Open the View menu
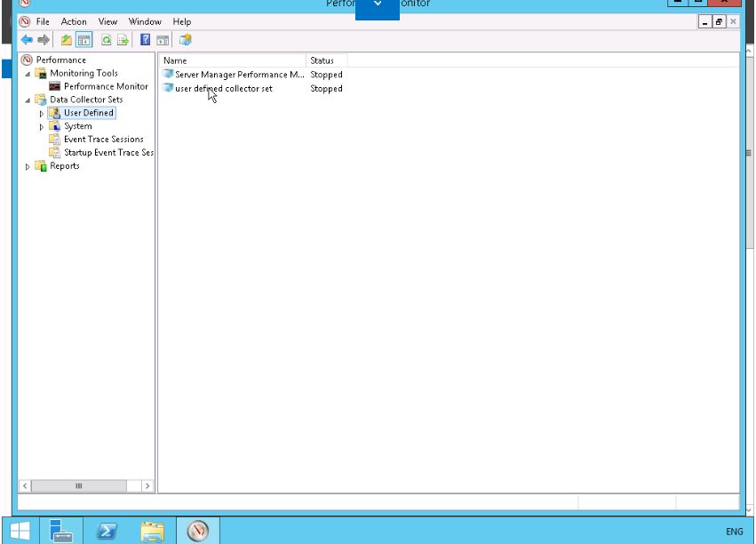The image size is (756, 544). [107, 21]
